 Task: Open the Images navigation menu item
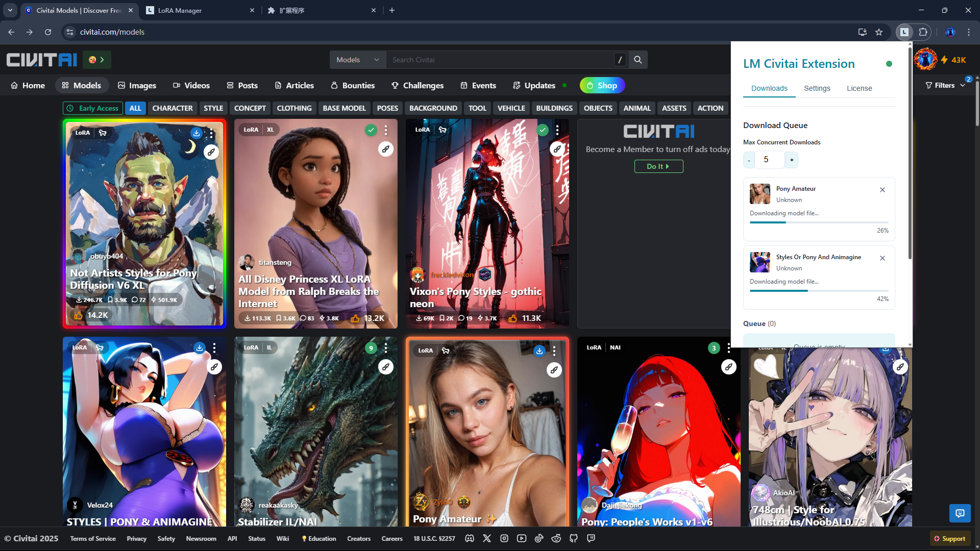137,85
